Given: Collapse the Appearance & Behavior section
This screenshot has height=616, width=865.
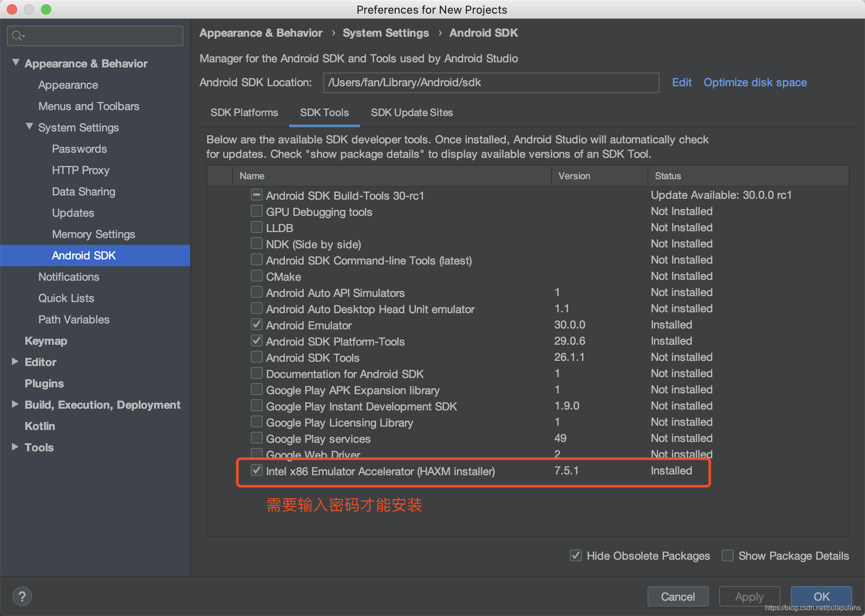Looking at the screenshot, I should 16,63.
